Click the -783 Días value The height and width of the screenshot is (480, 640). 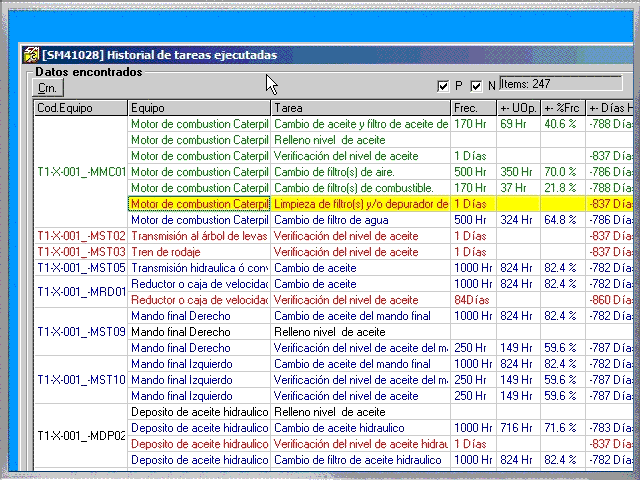[x=610, y=428]
